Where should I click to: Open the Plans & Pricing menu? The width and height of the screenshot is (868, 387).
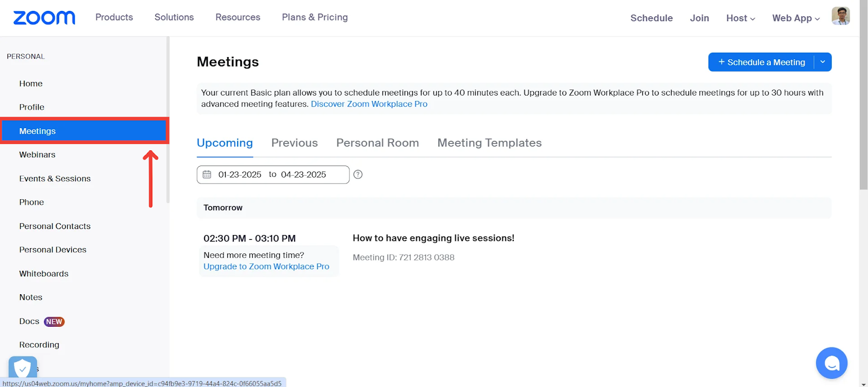pyautogui.click(x=315, y=17)
